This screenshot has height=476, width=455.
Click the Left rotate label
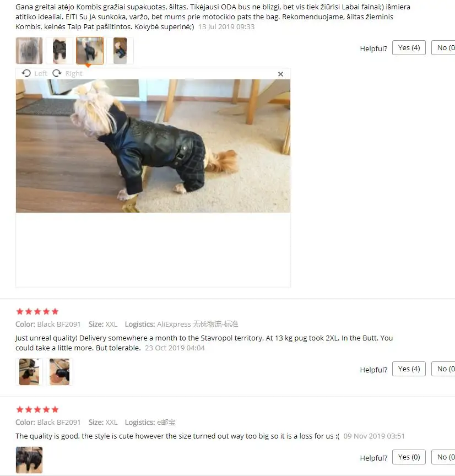(41, 73)
